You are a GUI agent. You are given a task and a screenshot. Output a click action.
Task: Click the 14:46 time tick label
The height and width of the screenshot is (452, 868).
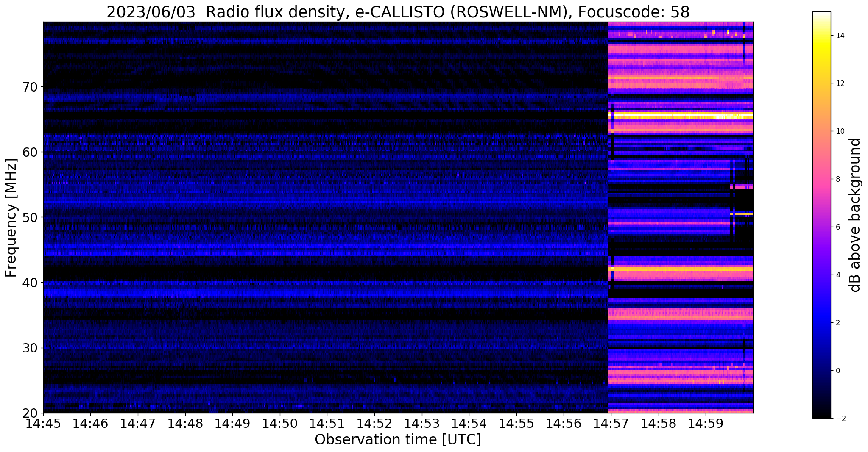coord(90,423)
